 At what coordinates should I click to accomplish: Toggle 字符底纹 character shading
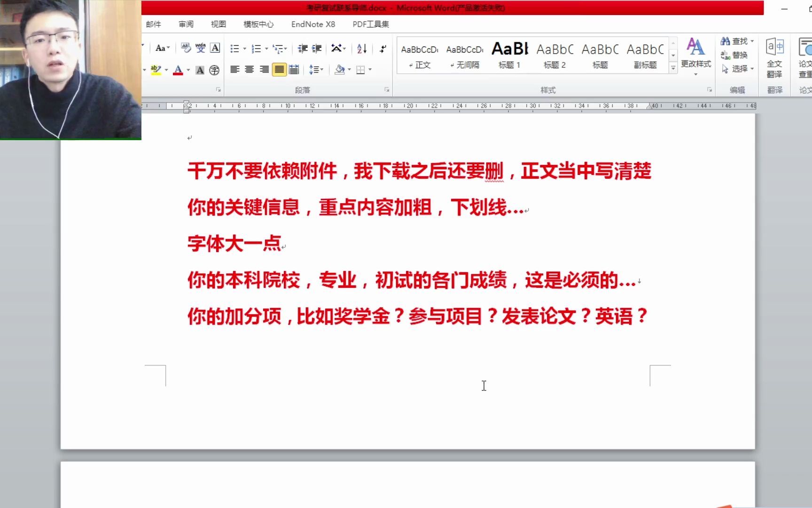tap(200, 70)
